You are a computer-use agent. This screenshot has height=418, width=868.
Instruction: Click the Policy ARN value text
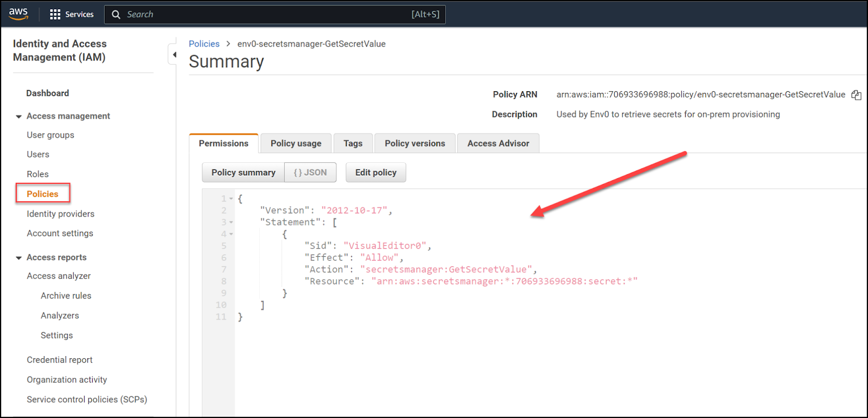click(x=701, y=94)
